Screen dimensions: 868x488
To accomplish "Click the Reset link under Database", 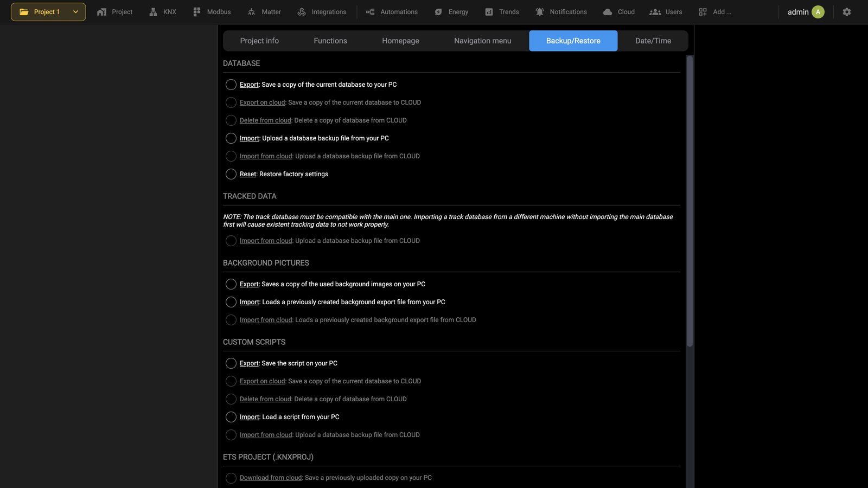I will (248, 174).
